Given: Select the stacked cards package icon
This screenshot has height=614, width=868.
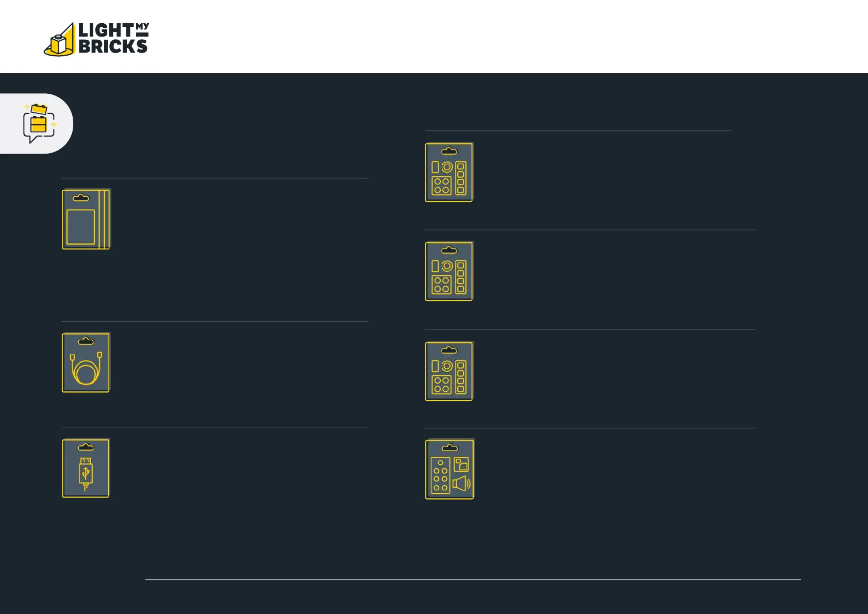Looking at the screenshot, I should (86, 219).
